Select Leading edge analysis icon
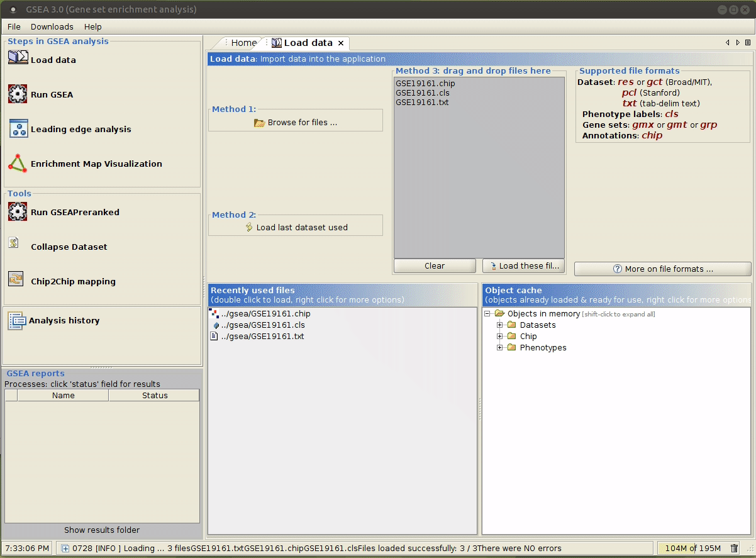Viewport: 756px width, 558px height. (18, 128)
